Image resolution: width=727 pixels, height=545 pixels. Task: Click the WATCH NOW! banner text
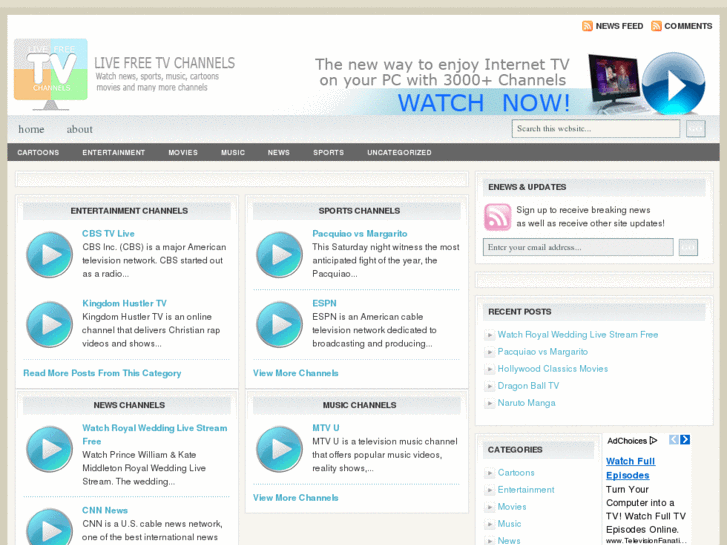coord(484,103)
